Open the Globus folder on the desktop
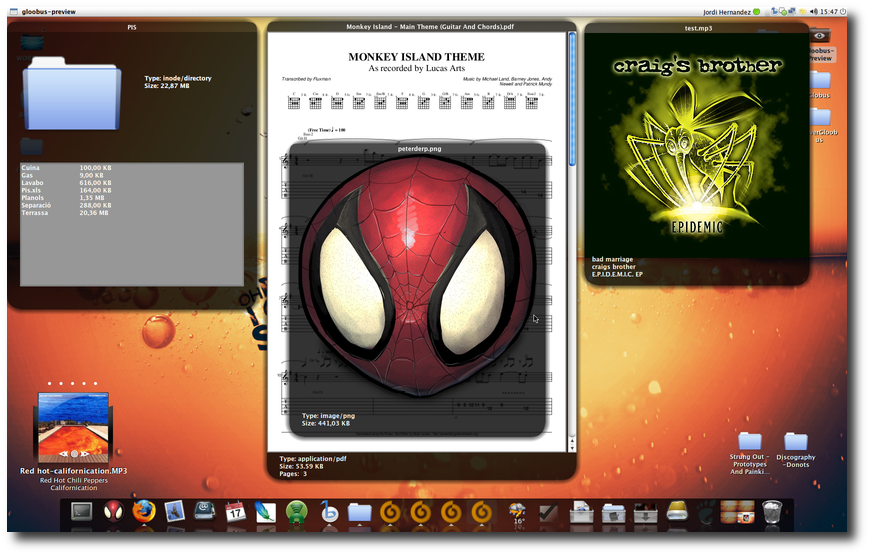 tap(820, 80)
